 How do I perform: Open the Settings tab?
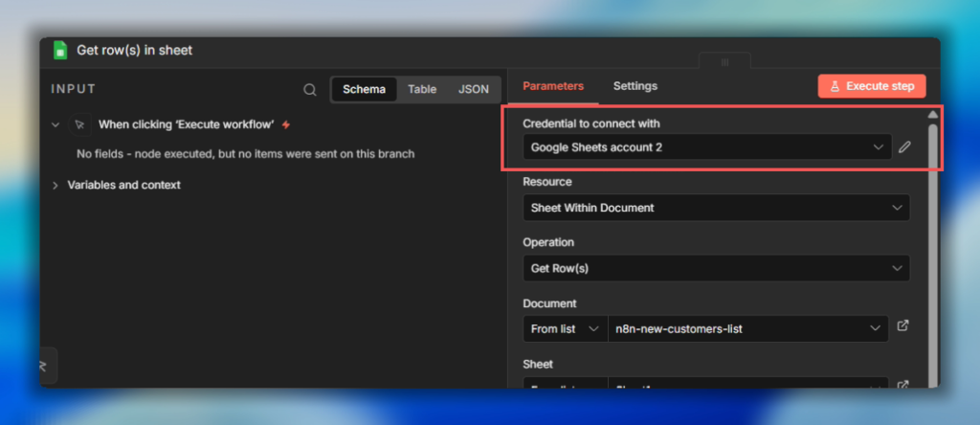tap(635, 86)
